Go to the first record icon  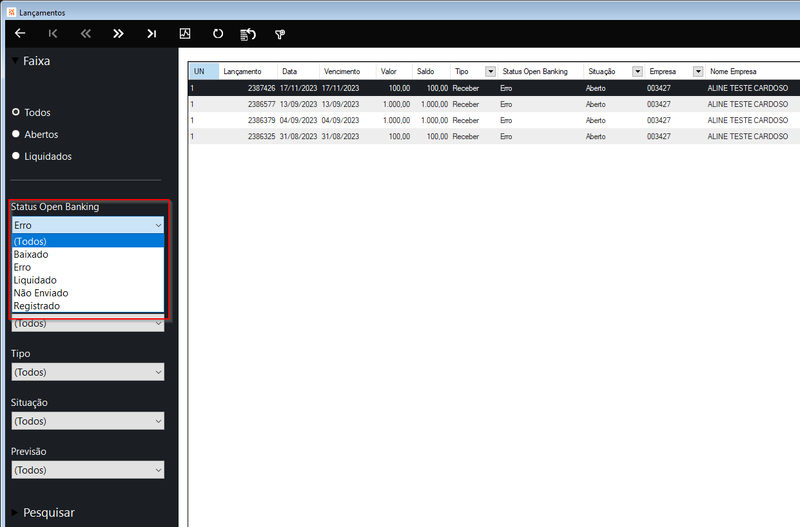[53, 34]
